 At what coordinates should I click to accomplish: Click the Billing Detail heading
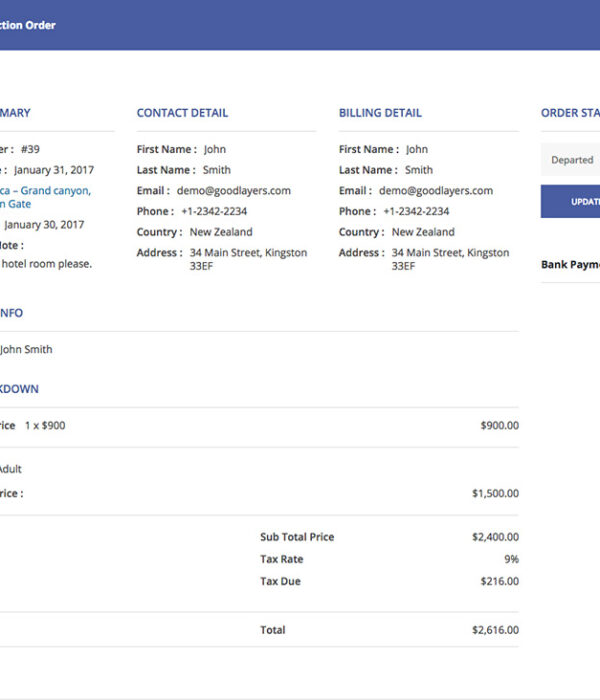380,113
